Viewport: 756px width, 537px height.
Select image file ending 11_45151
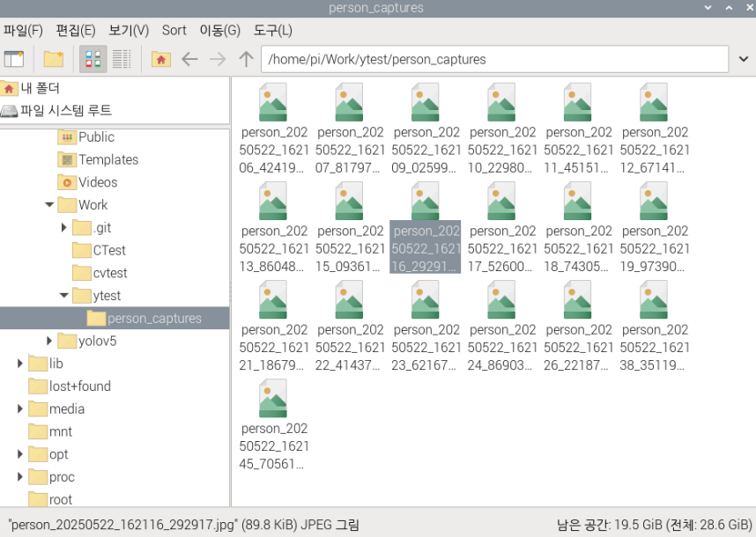578,129
